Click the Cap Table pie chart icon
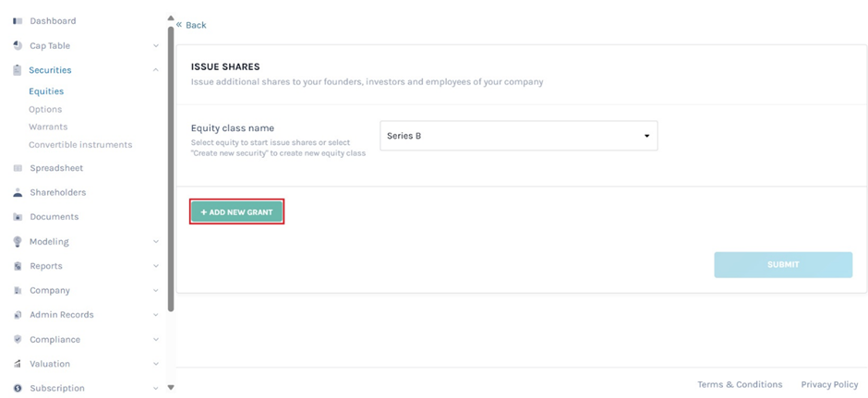Screen dimensions: 868x398 point(18,46)
